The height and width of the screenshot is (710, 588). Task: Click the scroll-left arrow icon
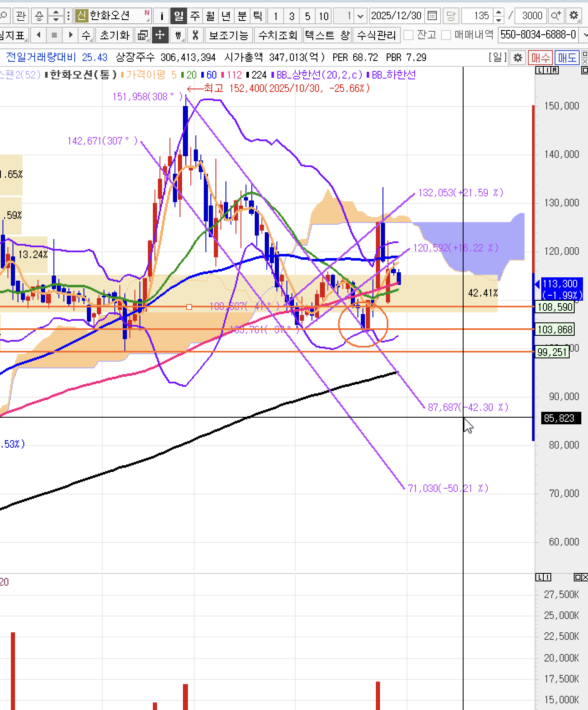point(38,35)
